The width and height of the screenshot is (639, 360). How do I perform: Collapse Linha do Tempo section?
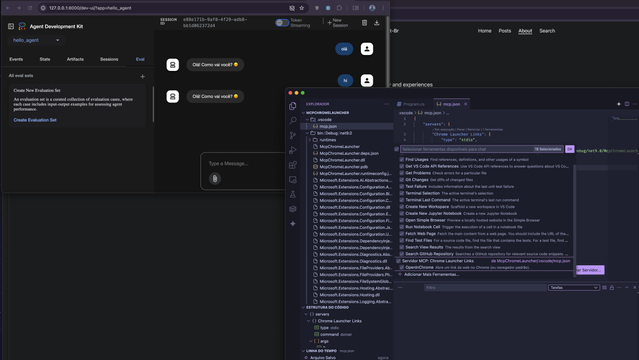pos(303,351)
